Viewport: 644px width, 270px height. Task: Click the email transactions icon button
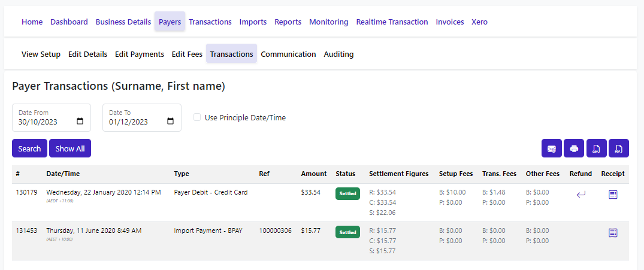point(552,148)
